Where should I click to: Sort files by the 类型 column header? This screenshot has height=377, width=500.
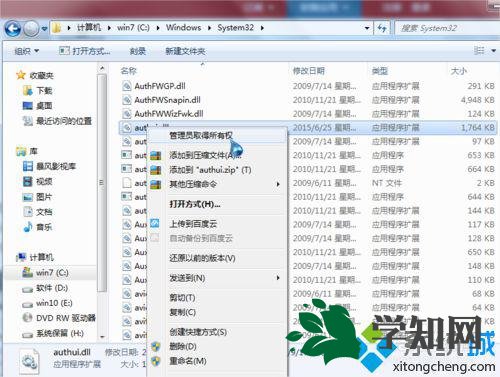point(380,71)
